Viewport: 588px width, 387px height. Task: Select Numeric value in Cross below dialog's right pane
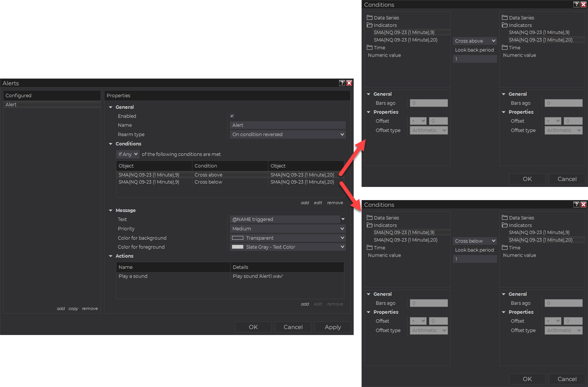520,255
